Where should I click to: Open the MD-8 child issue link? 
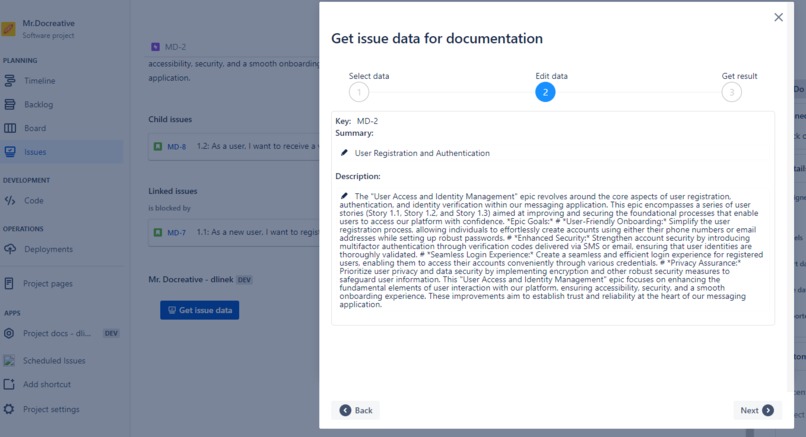pyautogui.click(x=176, y=147)
